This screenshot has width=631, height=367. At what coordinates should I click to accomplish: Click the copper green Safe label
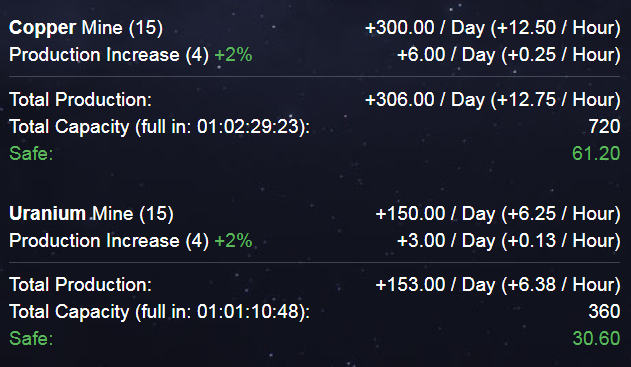31,153
